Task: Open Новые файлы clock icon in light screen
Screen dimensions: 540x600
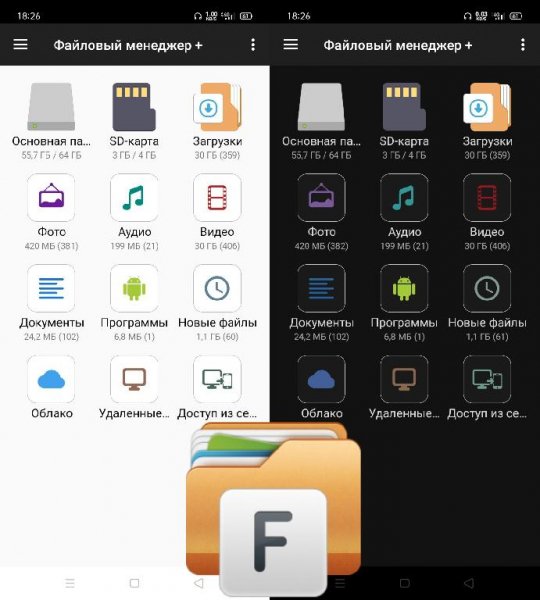Action: click(x=217, y=288)
